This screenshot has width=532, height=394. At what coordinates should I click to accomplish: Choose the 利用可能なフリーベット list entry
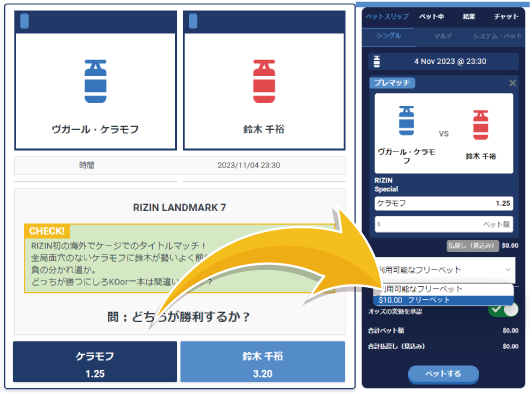click(x=443, y=289)
